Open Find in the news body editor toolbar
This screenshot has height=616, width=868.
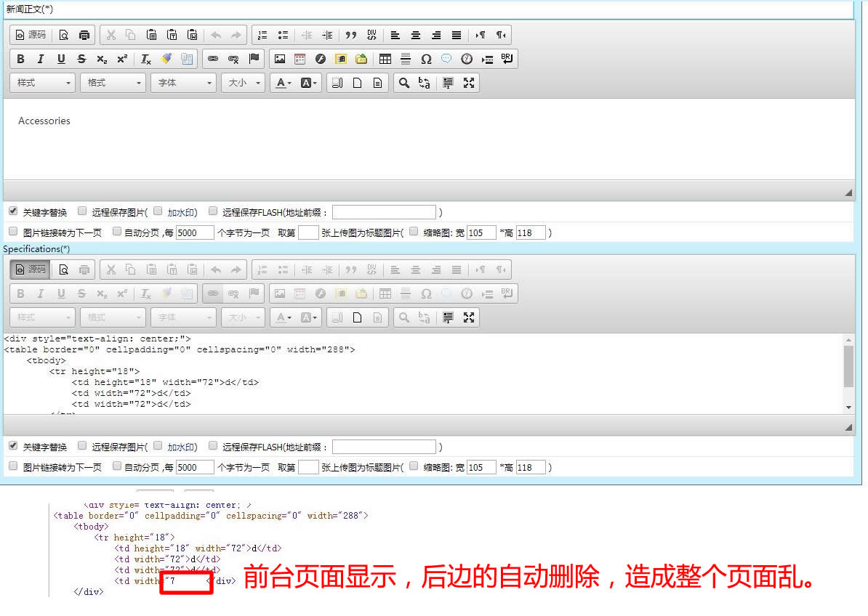[x=404, y=83]
